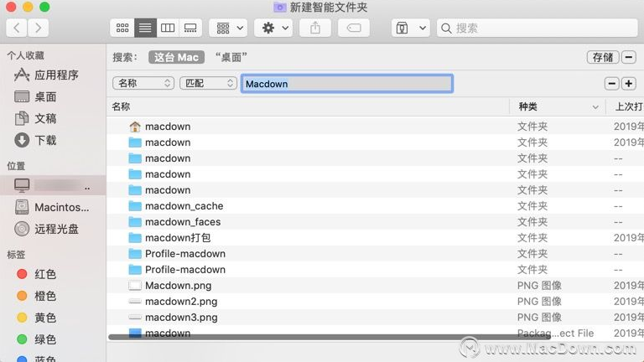Click the 存储 save button
The height and width of the screenshot is (362, 644).
pyautogui.click(x=603, y=57)
